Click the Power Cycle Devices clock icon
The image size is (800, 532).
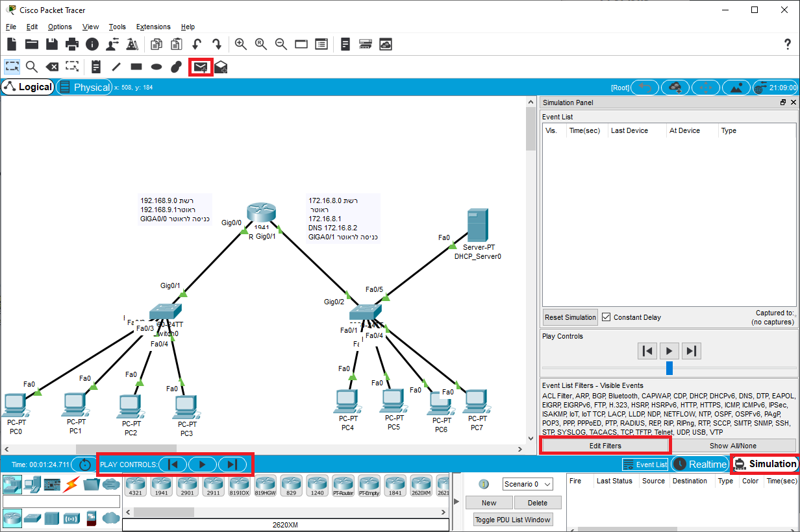point(84,465)
